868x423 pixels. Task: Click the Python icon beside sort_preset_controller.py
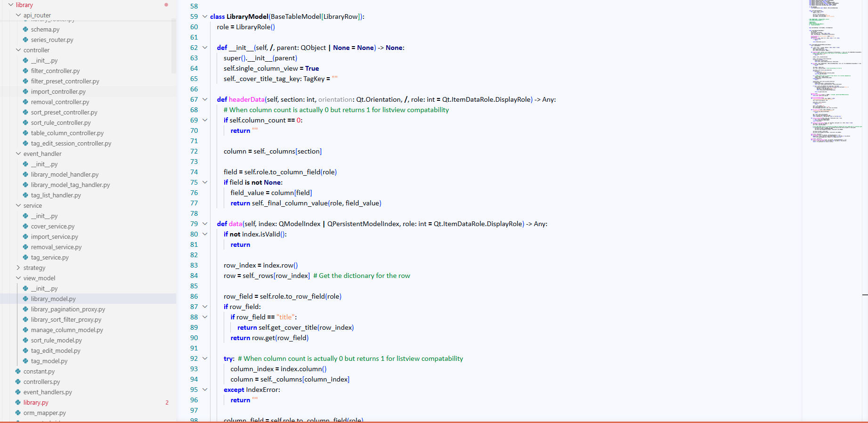click(x=25, y=112)
